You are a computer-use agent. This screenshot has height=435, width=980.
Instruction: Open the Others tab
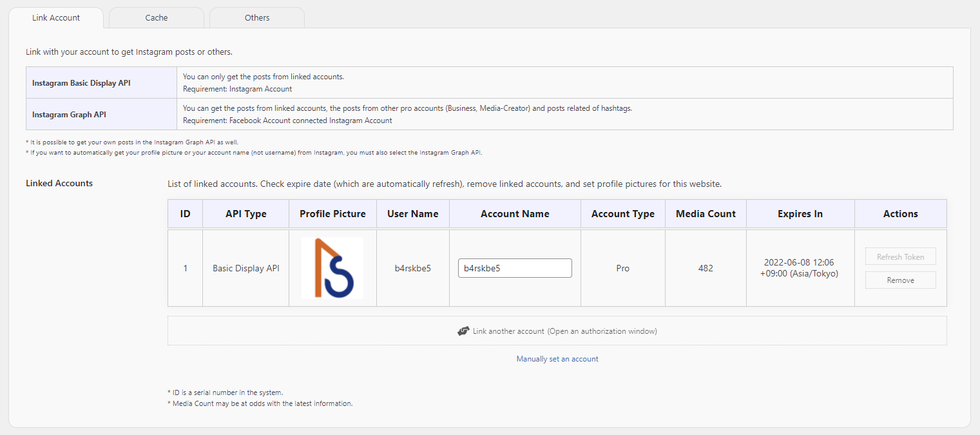pos(257,18)
